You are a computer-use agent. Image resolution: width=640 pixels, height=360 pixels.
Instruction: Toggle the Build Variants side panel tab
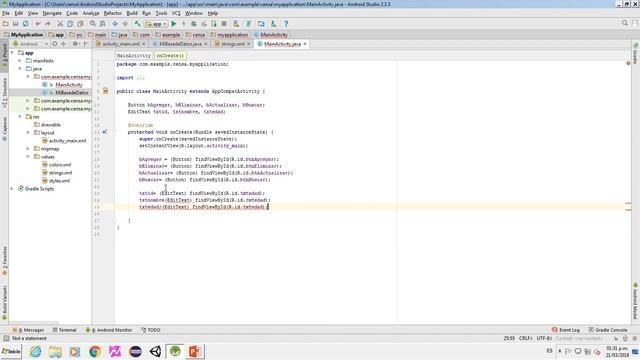[x=4, y=302]
